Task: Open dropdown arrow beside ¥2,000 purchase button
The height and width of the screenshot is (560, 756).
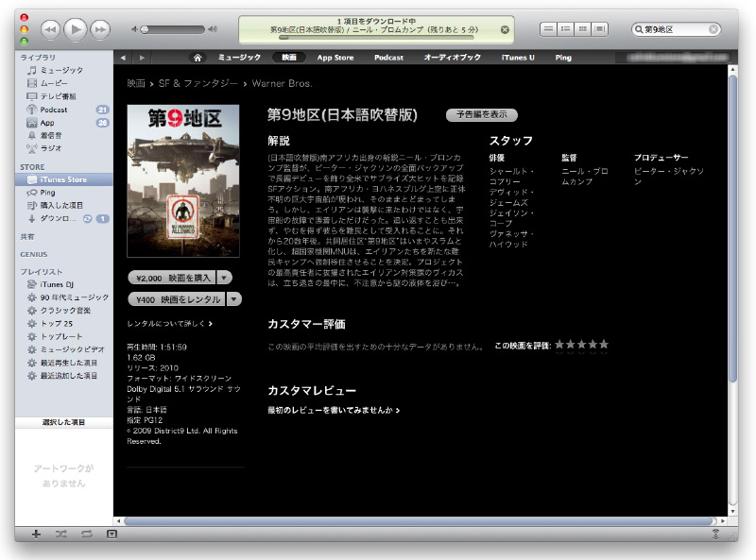Action: coord(224,277)
